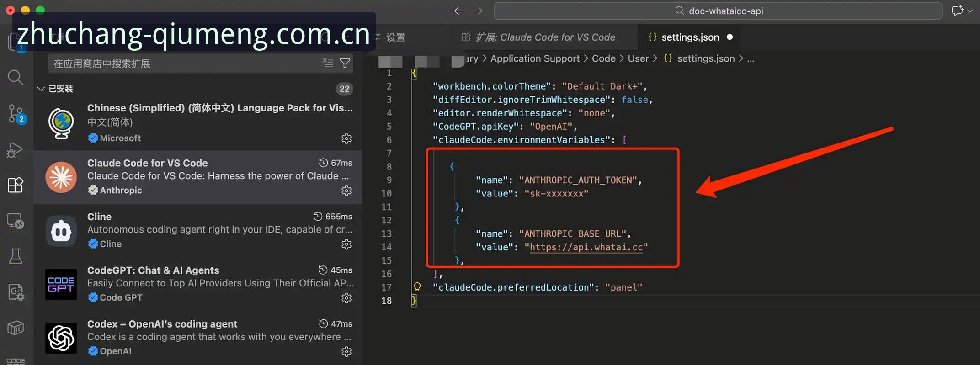Click the lightbulb on line 17
Screen dimensions: 980x365
tap(417, 287)
